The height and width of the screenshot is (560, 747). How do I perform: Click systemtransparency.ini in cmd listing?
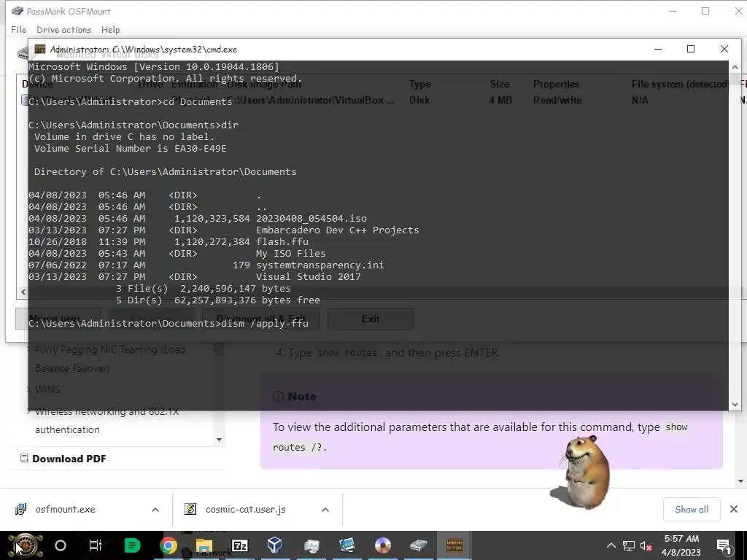(x=320, y=265)
